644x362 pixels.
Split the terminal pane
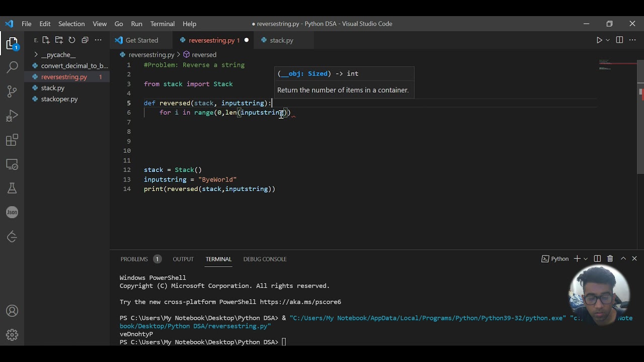[597, 259]
